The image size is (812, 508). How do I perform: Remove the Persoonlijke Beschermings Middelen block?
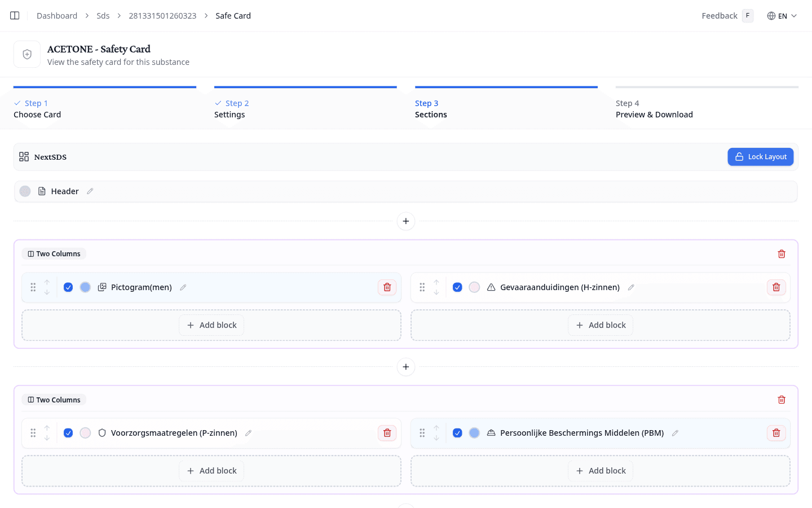[776, 433]
